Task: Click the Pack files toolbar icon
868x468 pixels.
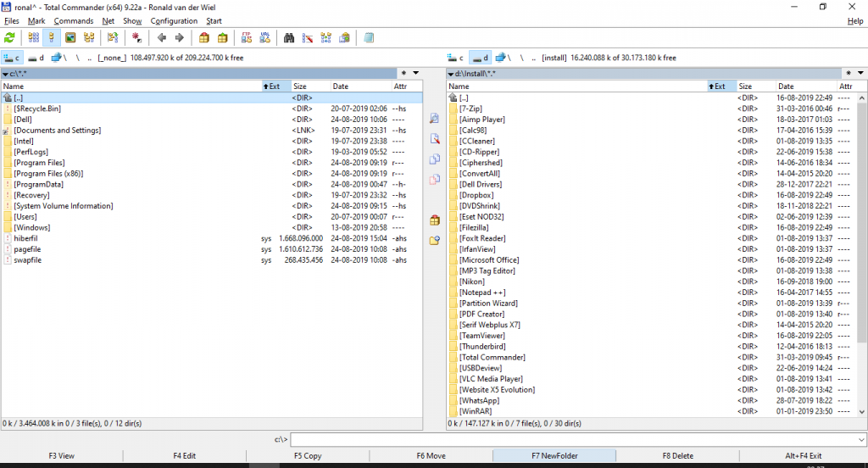Action: pos(204,37)
